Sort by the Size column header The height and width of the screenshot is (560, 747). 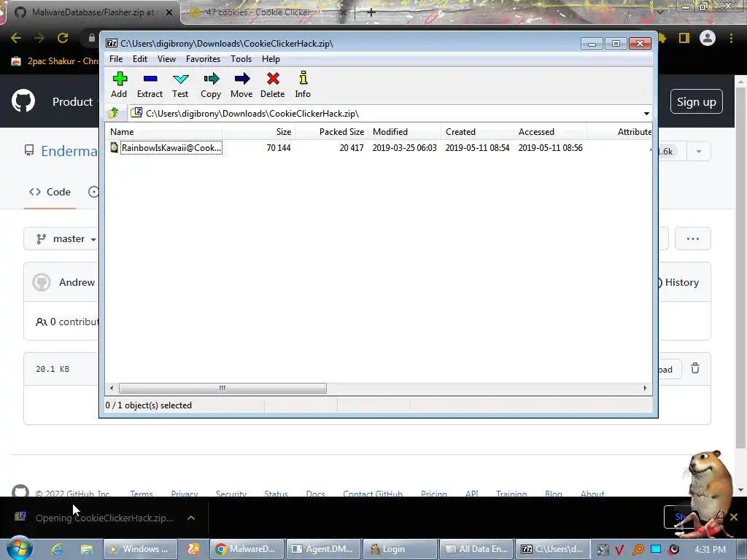[x=258, y=132]
